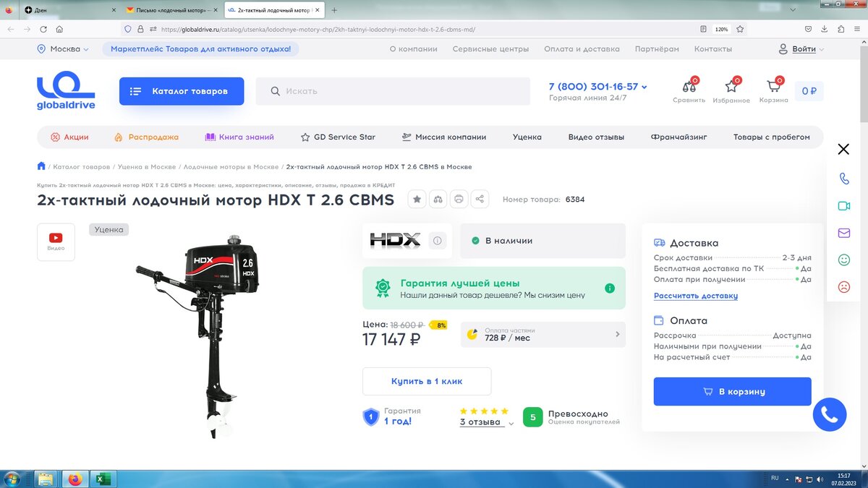Add product with В корзину button

tap(733, 391)
